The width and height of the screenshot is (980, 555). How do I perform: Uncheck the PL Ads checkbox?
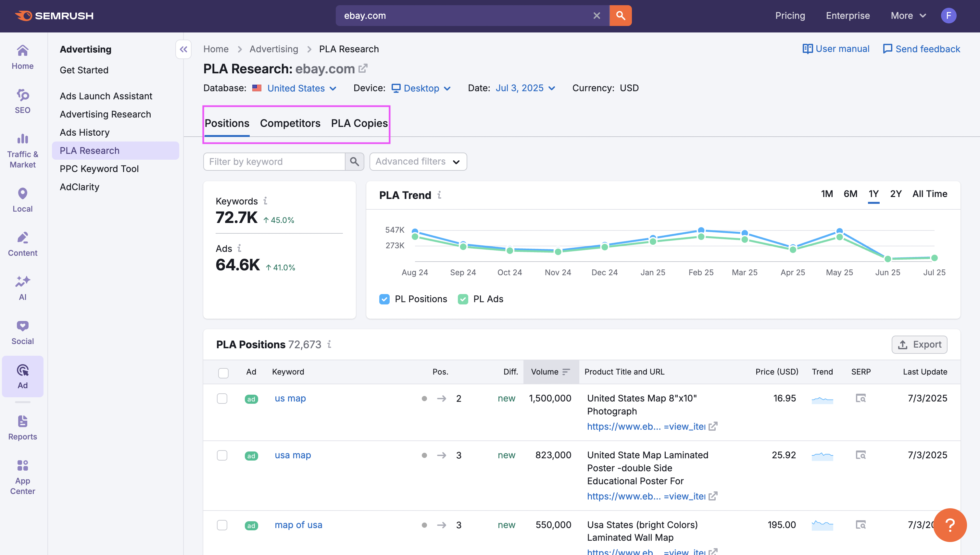[463, 299]
